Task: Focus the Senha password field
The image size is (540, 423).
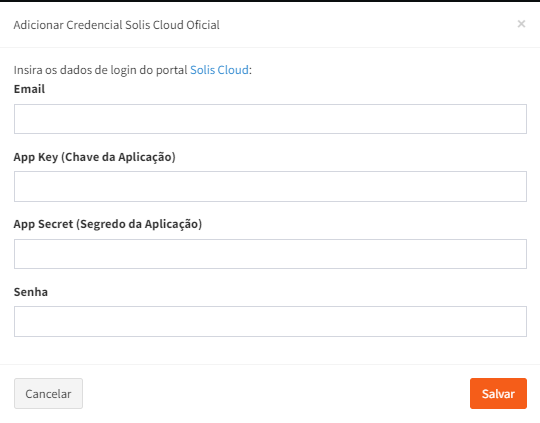Action: coord(270,321)
